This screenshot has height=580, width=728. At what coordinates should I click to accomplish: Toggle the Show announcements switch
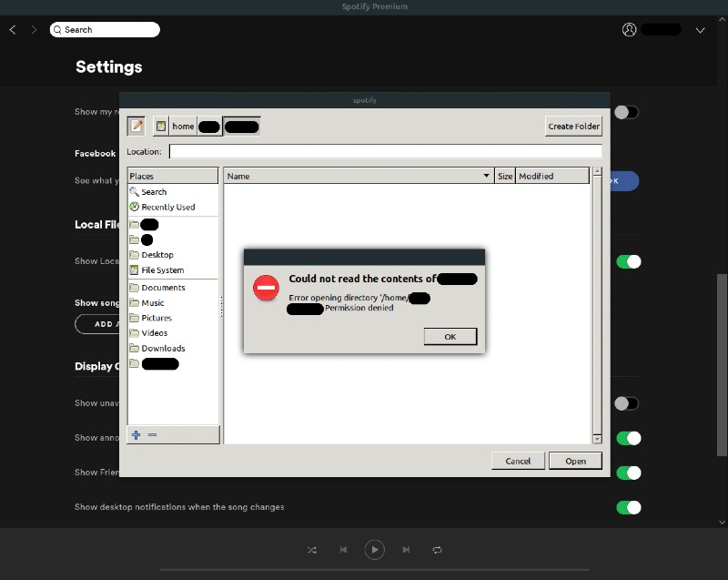coord(629,438)
